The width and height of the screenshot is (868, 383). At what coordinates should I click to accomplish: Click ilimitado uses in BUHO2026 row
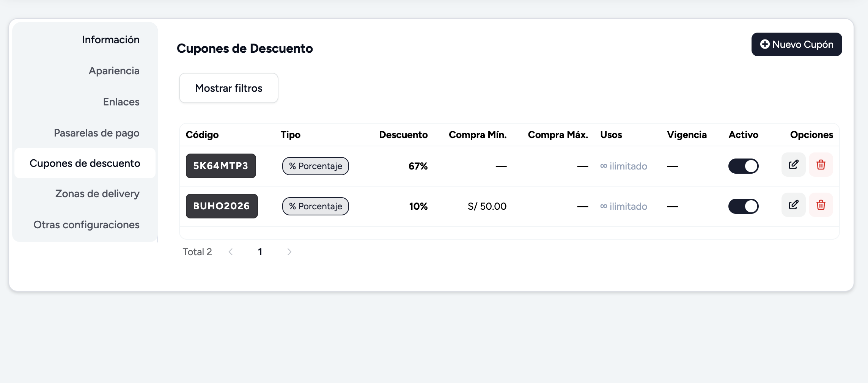tap(624, 206)
